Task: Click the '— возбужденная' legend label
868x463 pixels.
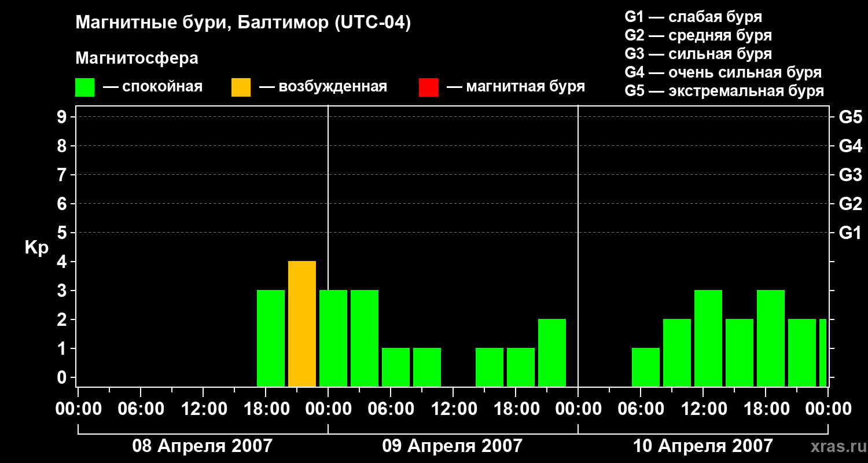Action: tap(323, 87)
